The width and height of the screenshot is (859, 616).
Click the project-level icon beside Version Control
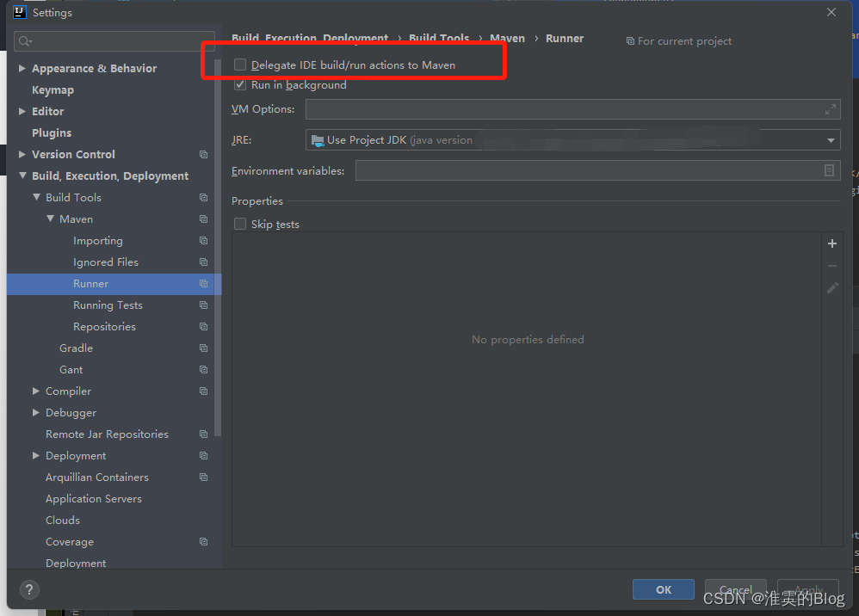203,154
